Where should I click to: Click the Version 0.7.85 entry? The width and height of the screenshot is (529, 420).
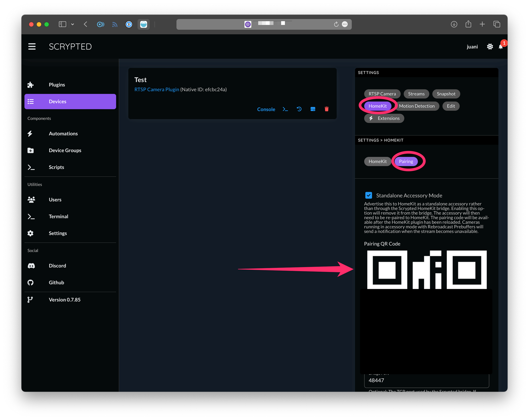pos(70,300)
